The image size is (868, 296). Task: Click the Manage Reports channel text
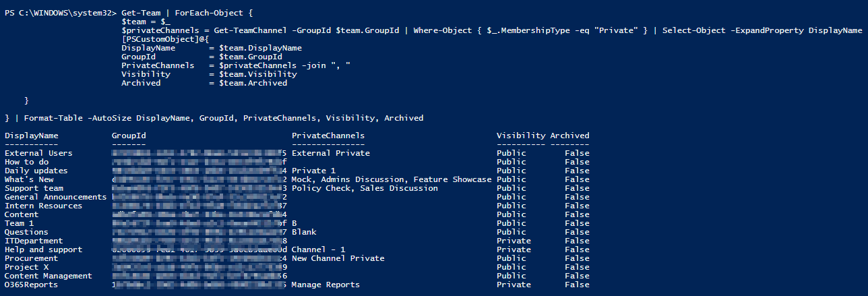325,285
